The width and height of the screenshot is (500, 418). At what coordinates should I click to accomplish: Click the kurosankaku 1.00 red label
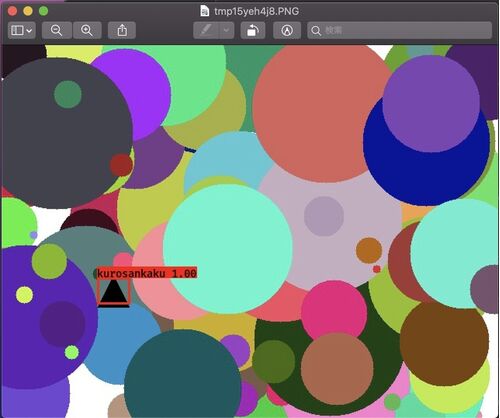pyautogui.click(x=147, y=273)
